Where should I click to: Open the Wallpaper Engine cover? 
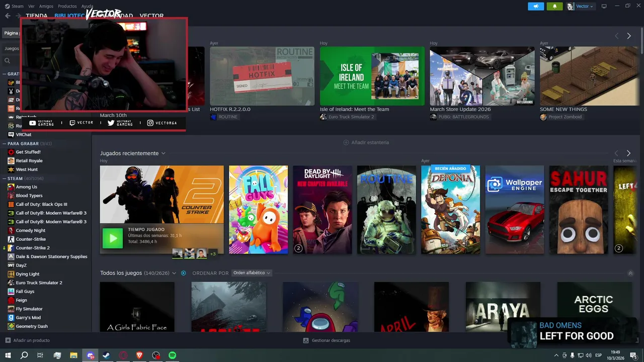tap(514, 210)
